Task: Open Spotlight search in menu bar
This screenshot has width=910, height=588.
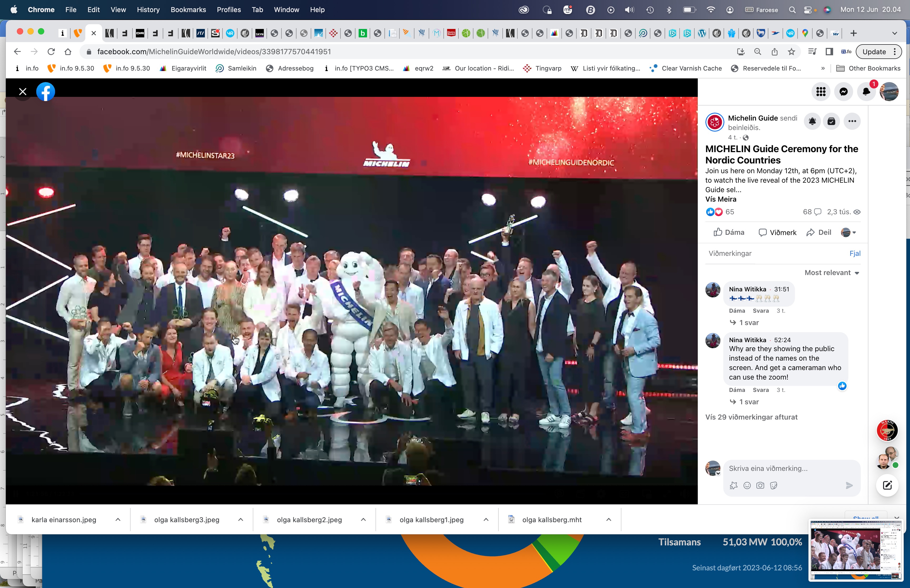Action: point(792,9)
